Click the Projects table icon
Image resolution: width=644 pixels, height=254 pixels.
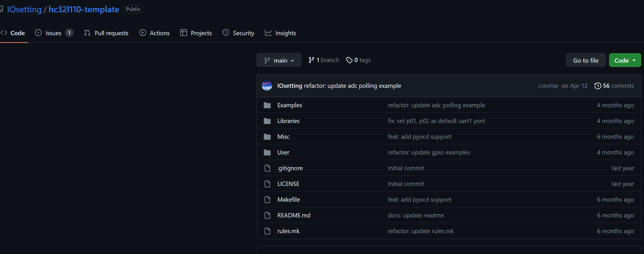pos(183,33)
